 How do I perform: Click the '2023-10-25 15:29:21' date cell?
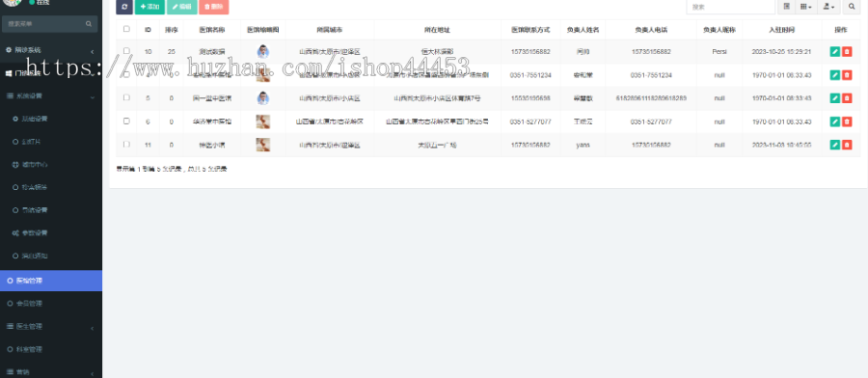pos(781,51)
